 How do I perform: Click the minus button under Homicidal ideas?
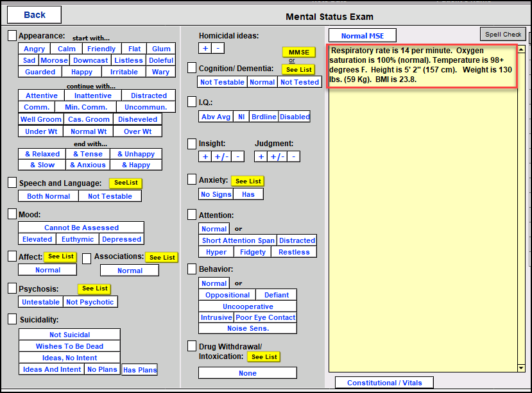(x=218, y=48)
